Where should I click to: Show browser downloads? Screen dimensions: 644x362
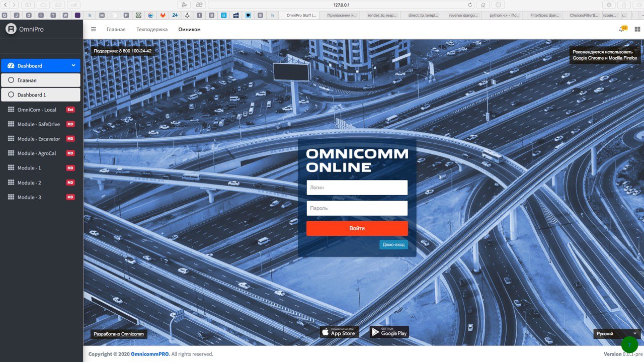pyautogui.click(x=609, y=5)
